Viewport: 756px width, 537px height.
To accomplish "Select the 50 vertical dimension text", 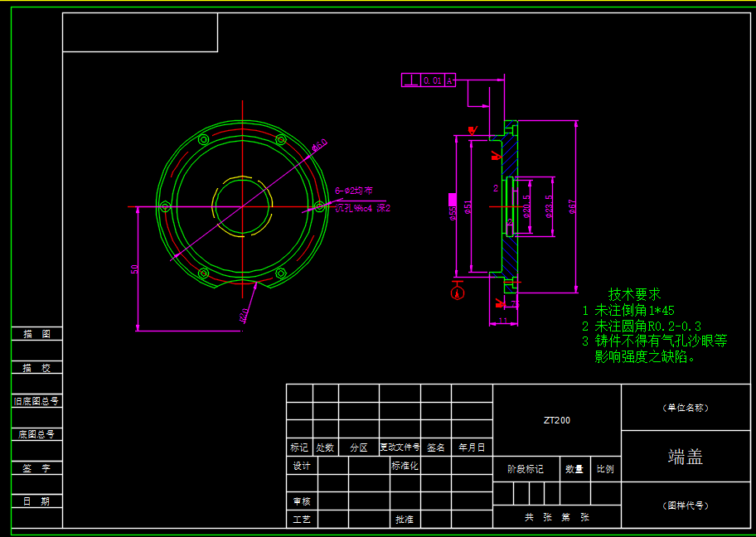I will 134,268.
